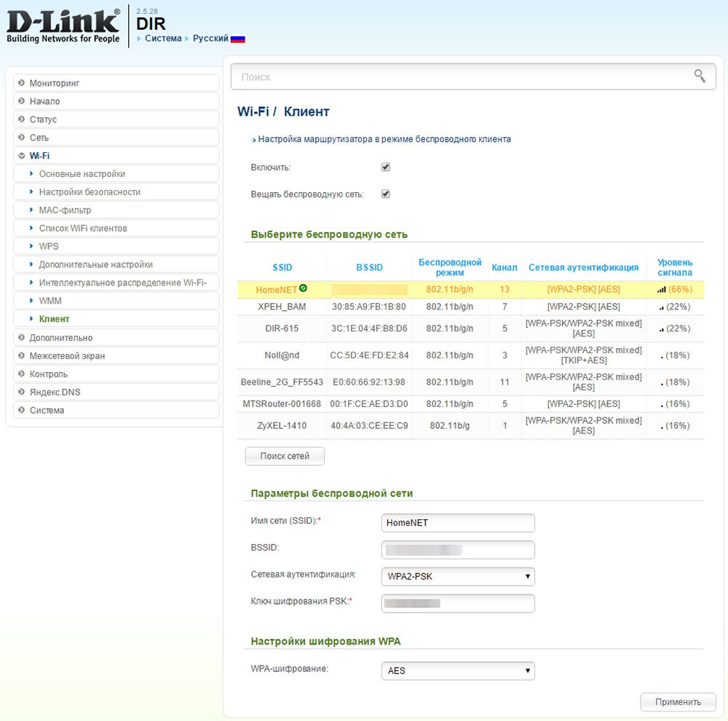Select the MTSRouter-001668 network
The height and width of the screenshot is (721, 728).
pyautogui.click(x=471, y=403)
